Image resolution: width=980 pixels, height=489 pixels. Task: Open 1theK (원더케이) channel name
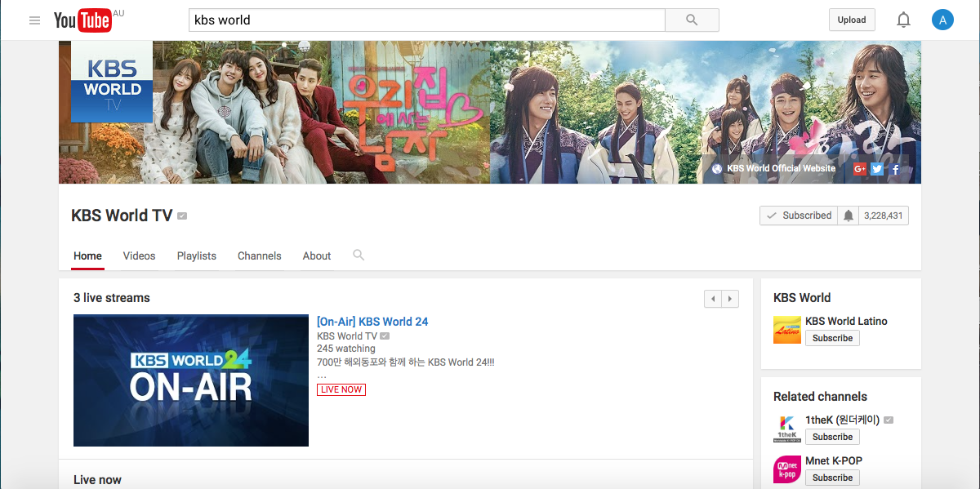843,420
